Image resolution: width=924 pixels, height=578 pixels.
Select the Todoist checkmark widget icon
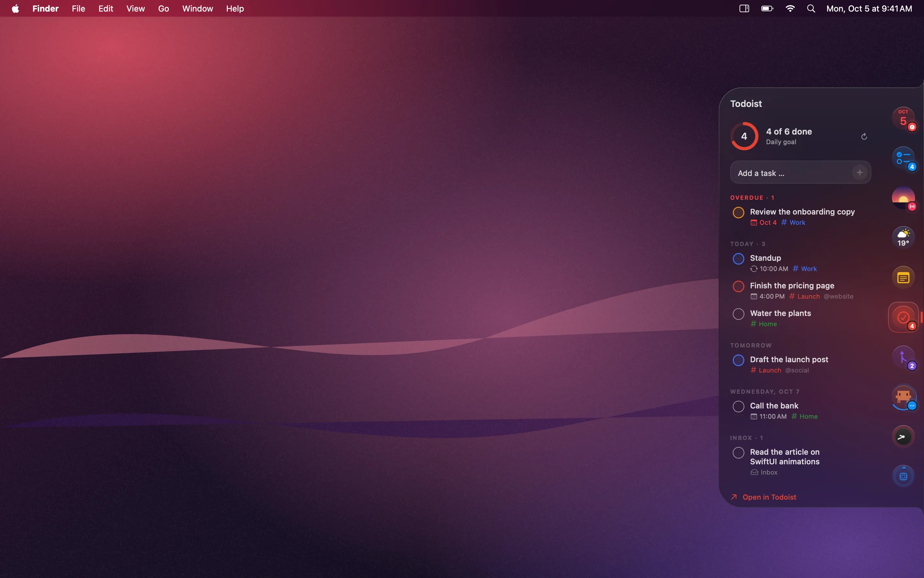[x=903, y=317]
